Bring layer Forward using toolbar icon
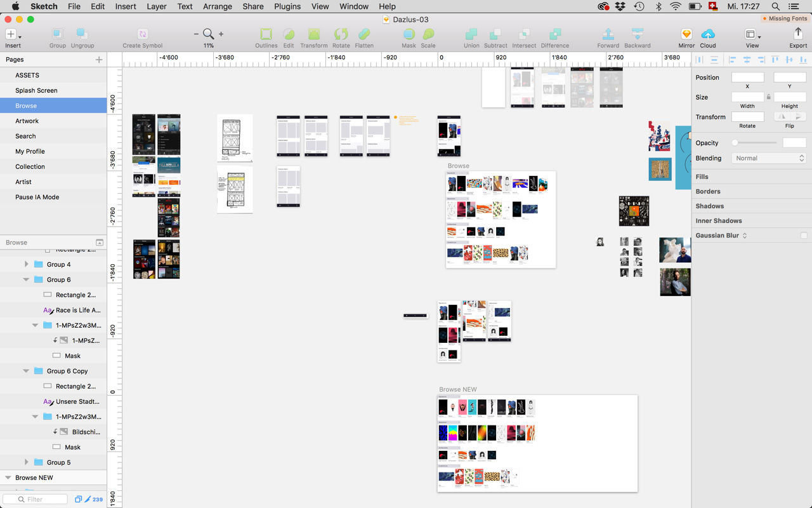This screenshot has height=508, width=812. coord(608,34)
